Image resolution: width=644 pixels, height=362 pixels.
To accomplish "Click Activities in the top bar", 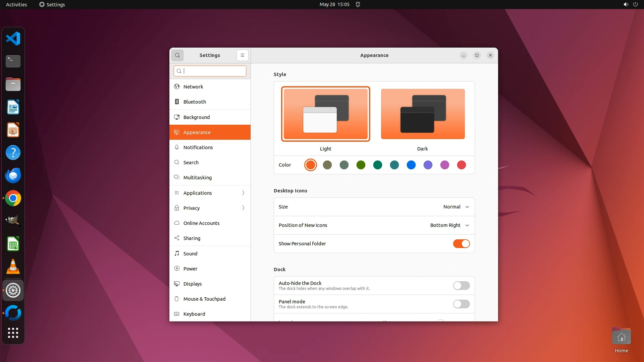I will tap(16, 4).
